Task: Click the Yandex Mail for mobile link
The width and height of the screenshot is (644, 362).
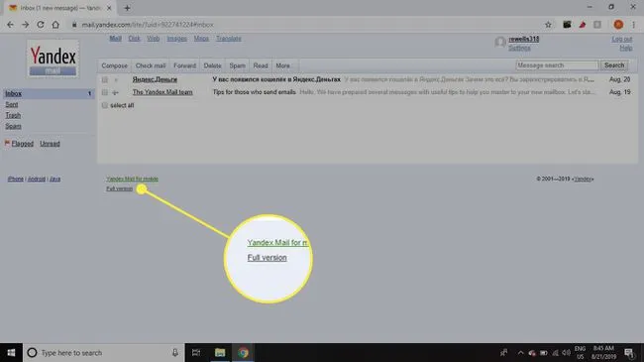Action: click(132, 179)
